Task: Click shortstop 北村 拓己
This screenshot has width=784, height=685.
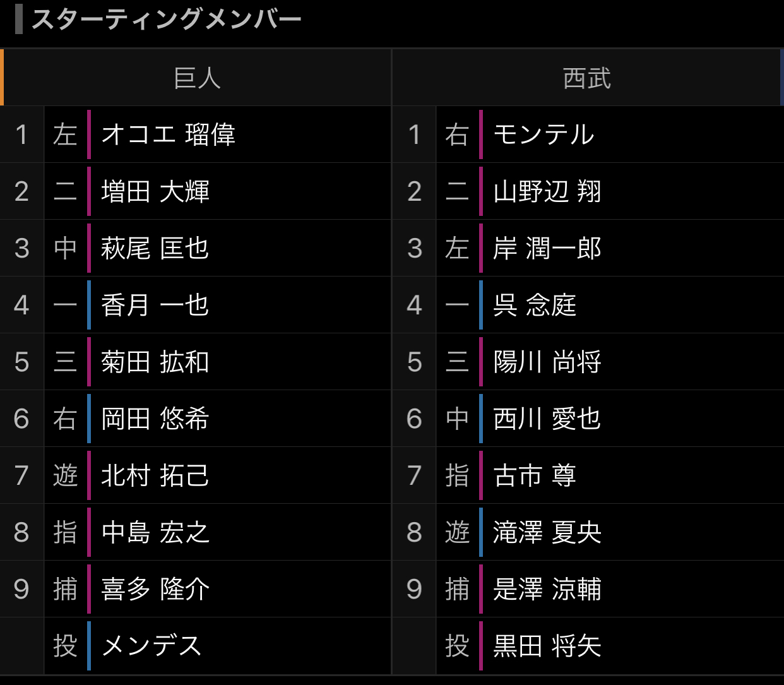Action: click(x=155, y=475)
